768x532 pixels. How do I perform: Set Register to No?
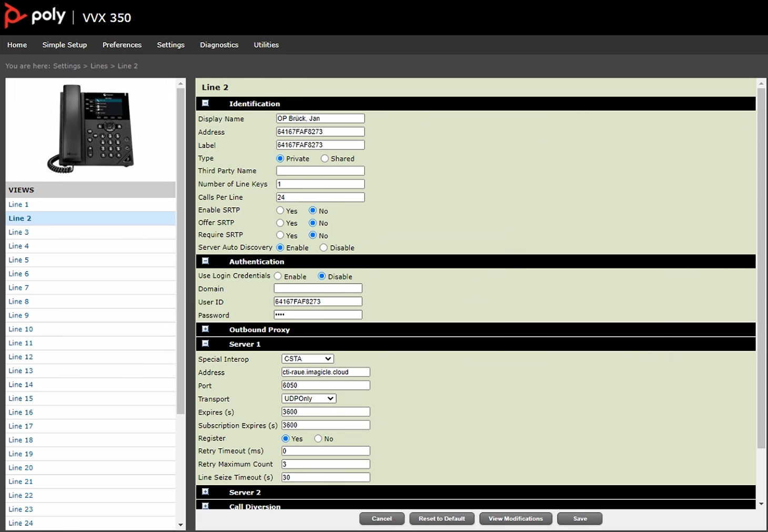[318, 438]
